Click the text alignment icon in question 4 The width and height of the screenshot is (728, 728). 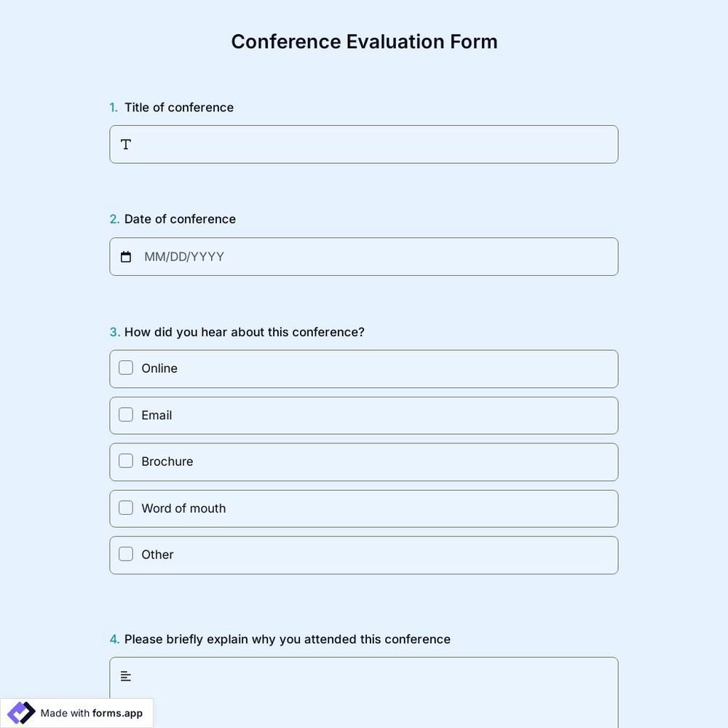point(125,676)
